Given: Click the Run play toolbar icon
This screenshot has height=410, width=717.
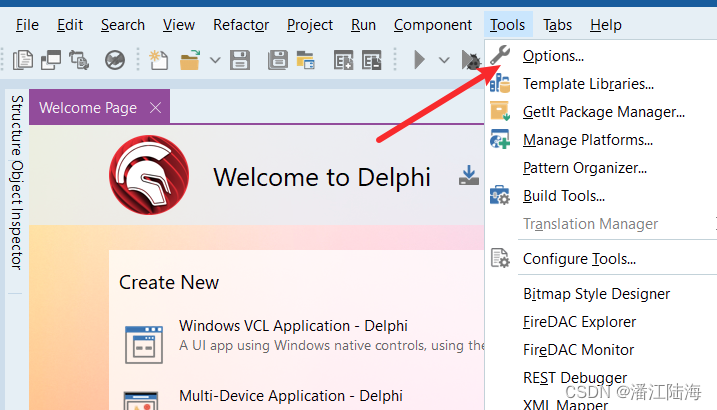Looking at the screenshot, I should tap(419, 60).
